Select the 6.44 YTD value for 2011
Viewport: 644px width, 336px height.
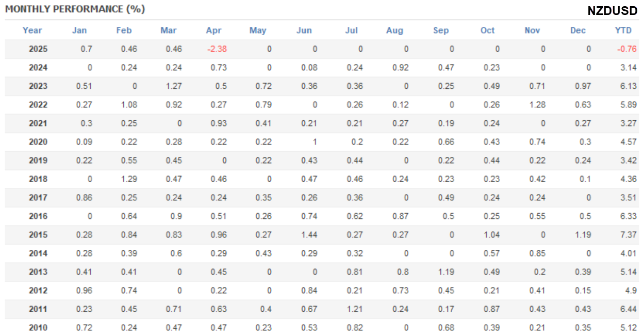(x=628, y=309)
